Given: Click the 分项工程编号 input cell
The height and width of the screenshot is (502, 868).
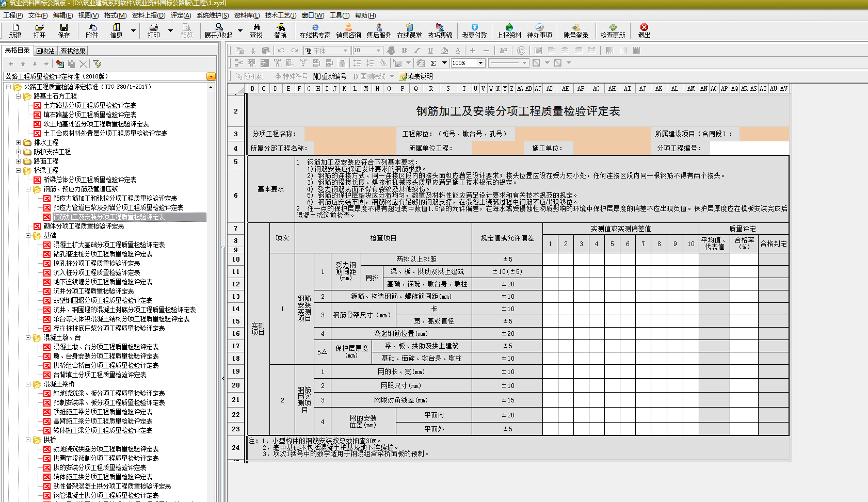Looking at the screenshot, I should (x=749, y=148).
